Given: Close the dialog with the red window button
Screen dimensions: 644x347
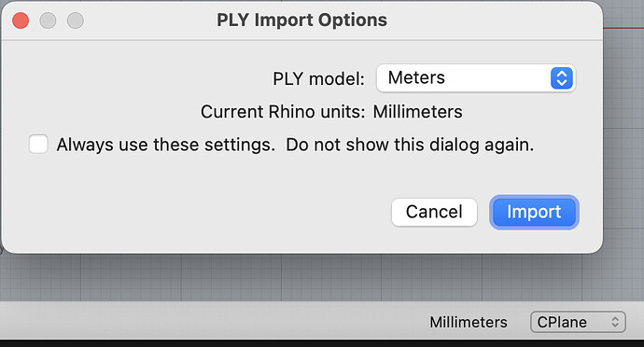Looking at the screenshot, I should coord(21,21).
